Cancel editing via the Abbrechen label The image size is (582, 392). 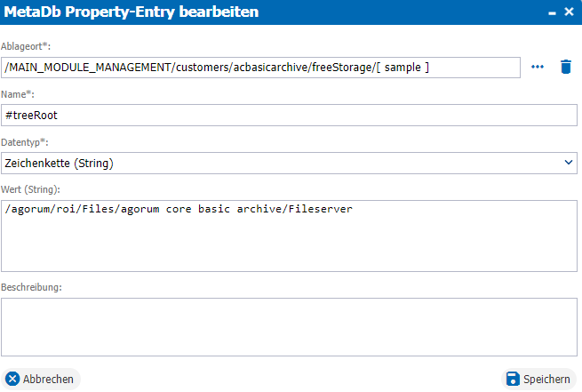(x=48, y=380)
